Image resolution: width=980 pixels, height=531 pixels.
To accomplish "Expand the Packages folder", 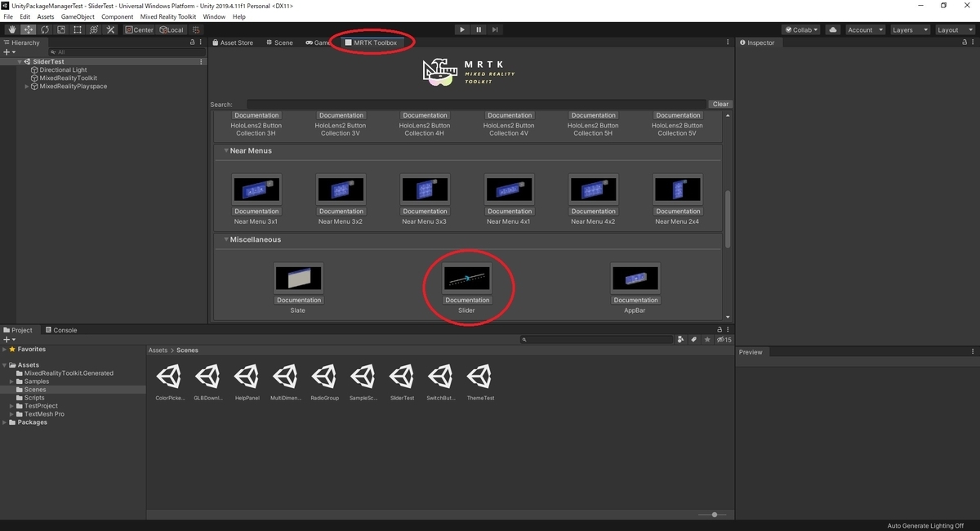I will click(4, 422).
